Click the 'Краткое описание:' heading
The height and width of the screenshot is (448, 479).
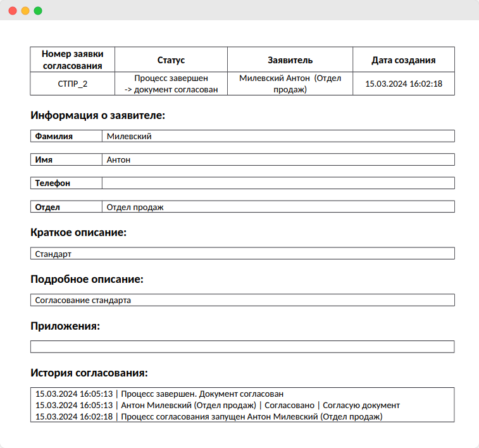coord(78,232)
